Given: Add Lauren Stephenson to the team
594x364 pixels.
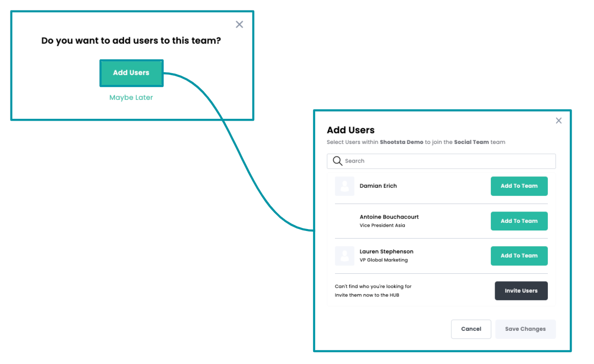Looking at the screenshot, I should tap(519, 256).
